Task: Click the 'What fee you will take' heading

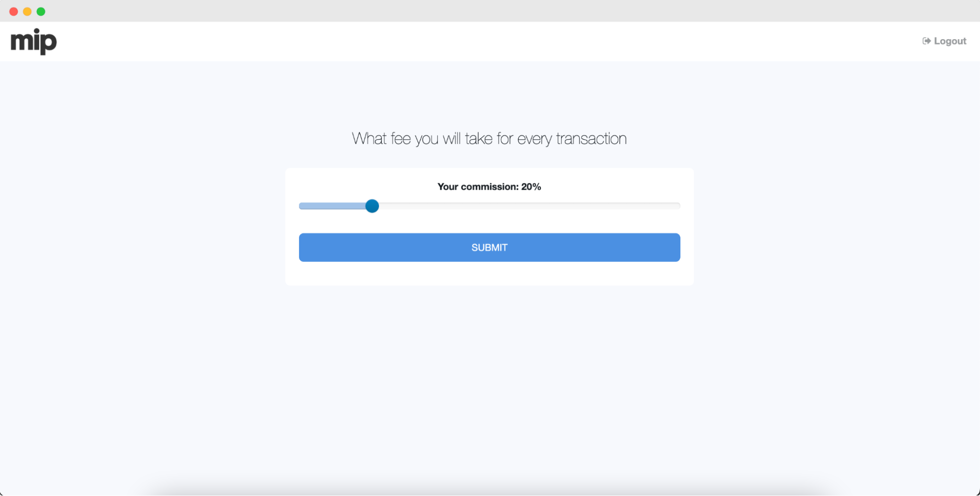Action: 489,139
